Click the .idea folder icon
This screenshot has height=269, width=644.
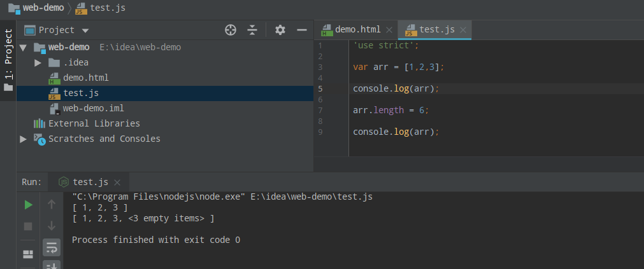[x=54, y=63]
